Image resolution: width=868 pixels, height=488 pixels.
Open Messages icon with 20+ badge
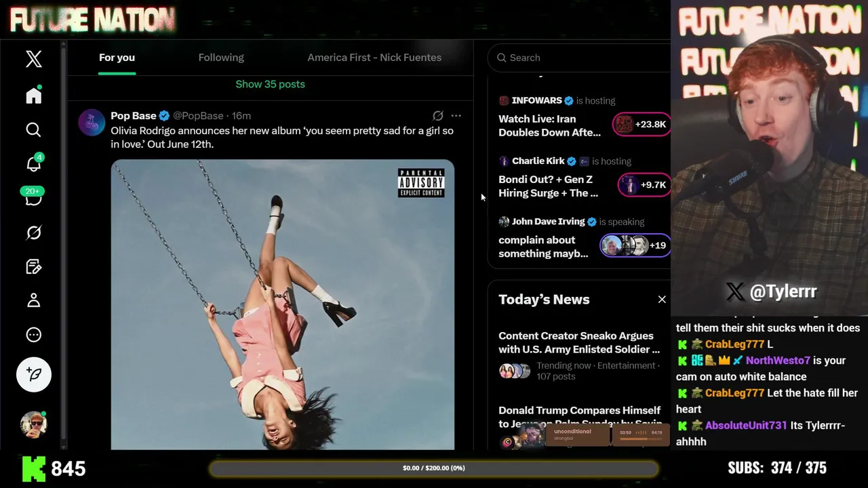33,197
